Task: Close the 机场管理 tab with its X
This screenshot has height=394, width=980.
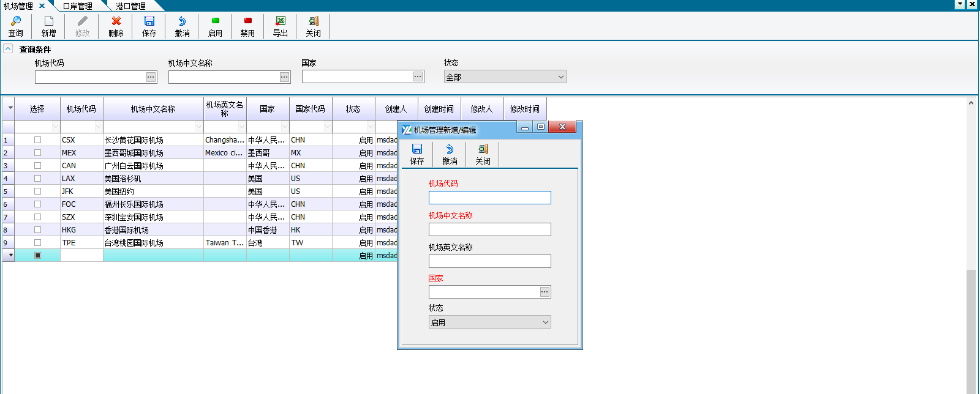Action: pyautogui.click(x=42, y=6)
